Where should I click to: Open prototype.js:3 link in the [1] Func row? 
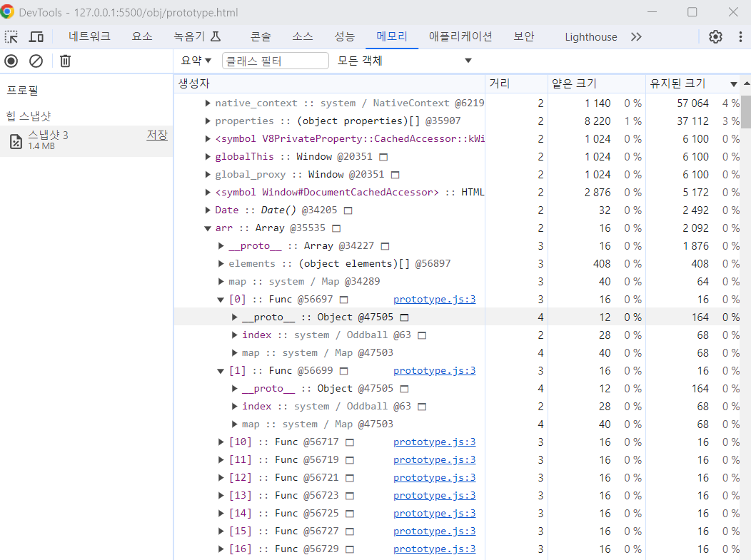point(435,371)
